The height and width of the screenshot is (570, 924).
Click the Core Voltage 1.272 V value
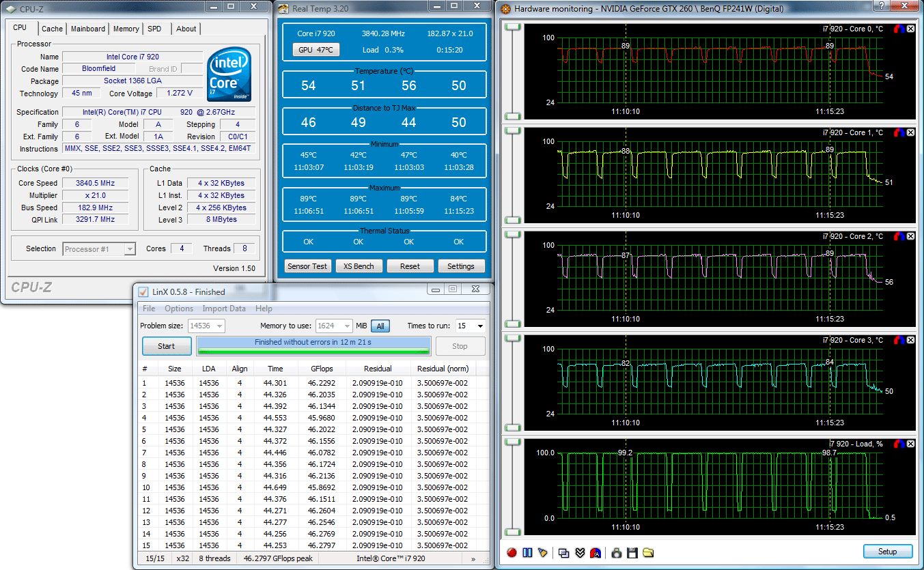pos(180,94)
